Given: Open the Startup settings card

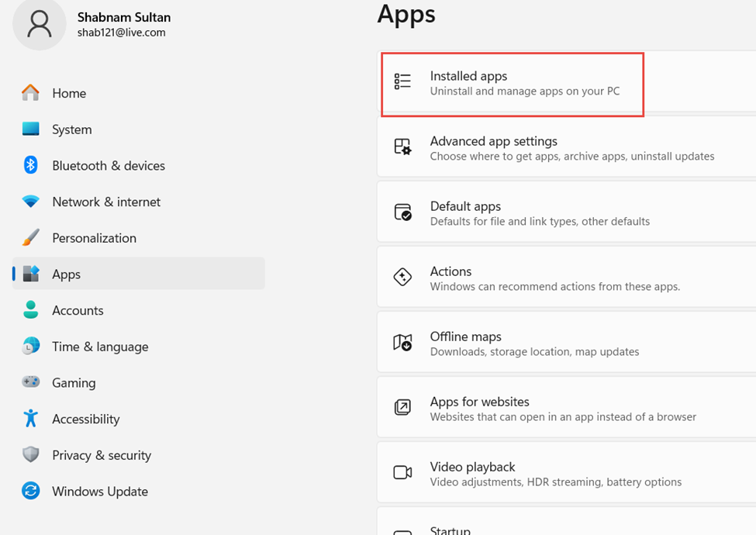Looking at the screenshot, I should tap(567, 521).
